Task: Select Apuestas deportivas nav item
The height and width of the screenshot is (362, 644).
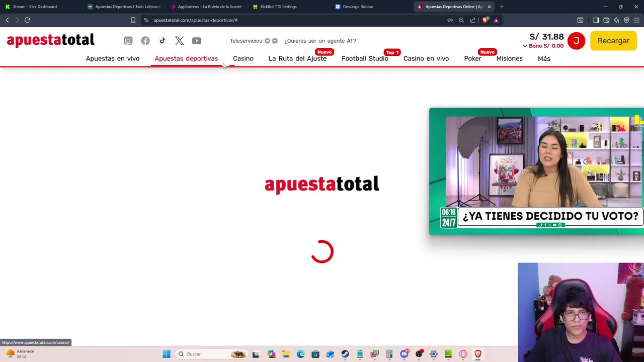Action: (186, 58)
